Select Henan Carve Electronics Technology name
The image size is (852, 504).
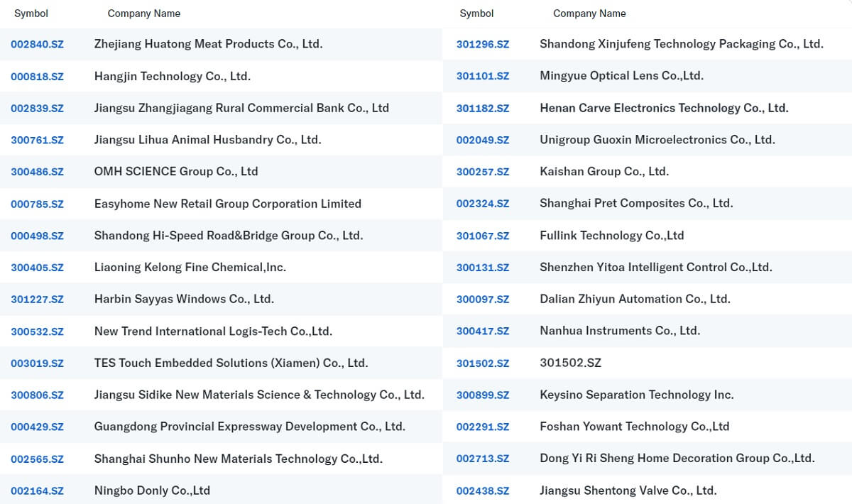(x=665, y=108)
